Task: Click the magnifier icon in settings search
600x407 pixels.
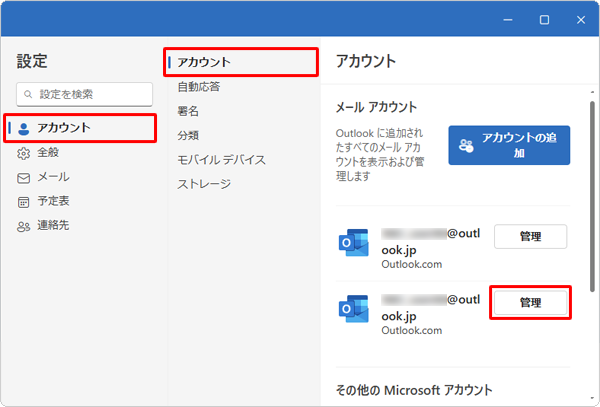Action: (x=28, y=94)
